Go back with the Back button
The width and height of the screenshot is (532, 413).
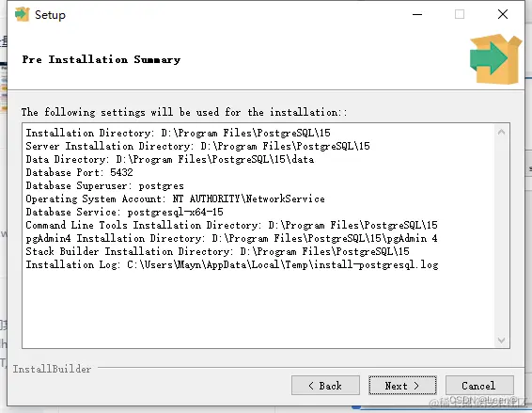tap(325, 386)
